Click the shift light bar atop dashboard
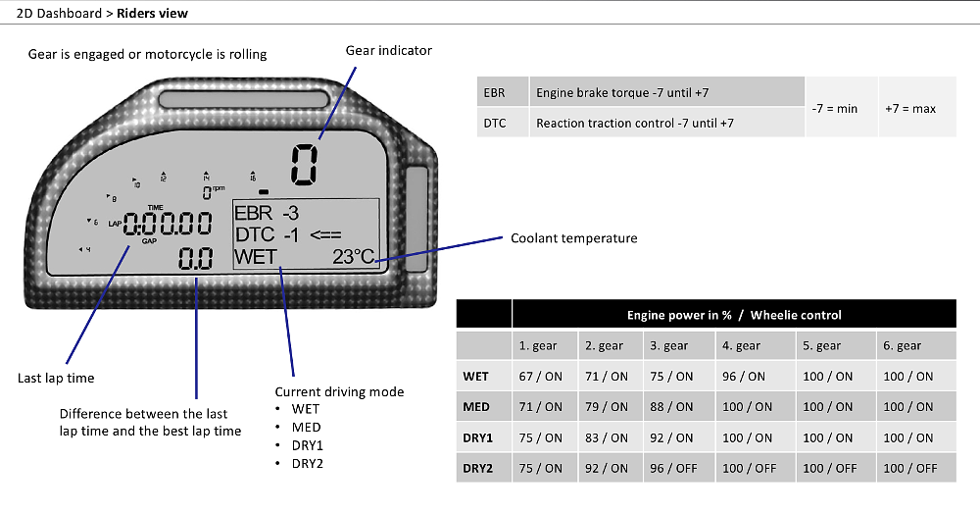The width and height of the screenshot is (980, 513). [248, 99]
